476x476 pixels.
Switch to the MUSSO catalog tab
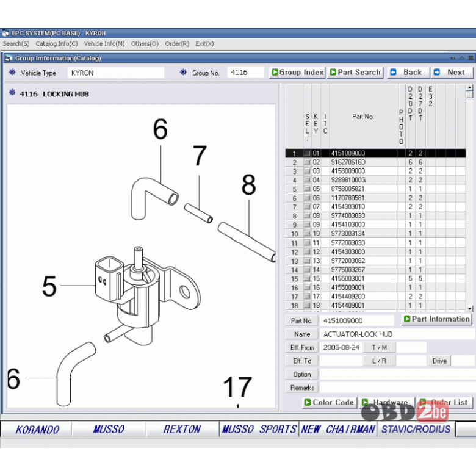click(x=109, y=429)
